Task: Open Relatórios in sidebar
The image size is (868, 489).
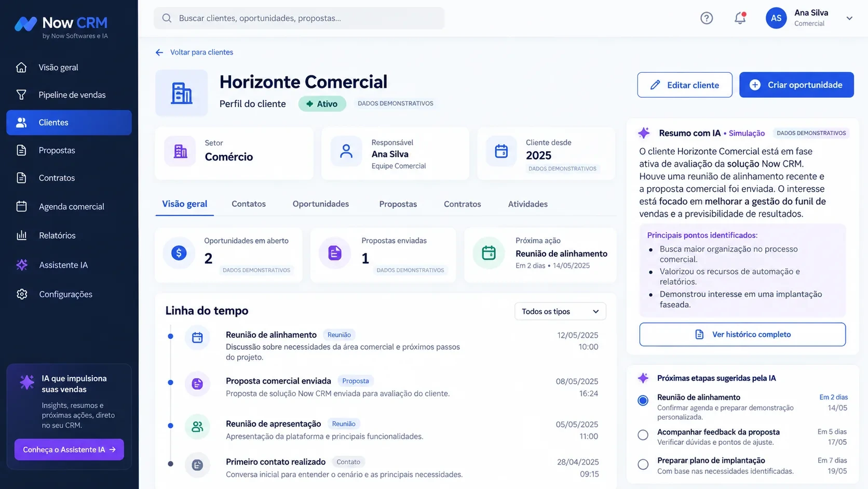Action: (x=69, y=235)
